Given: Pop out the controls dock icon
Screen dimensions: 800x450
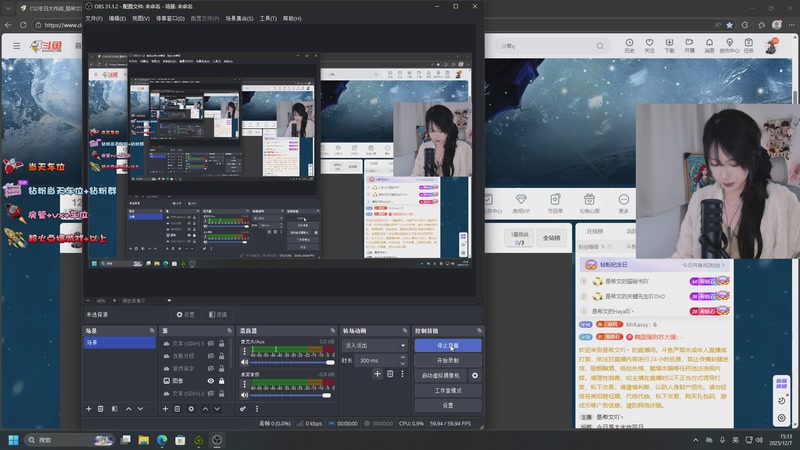Looking at the screenshot, I should (x=479, y=331).
